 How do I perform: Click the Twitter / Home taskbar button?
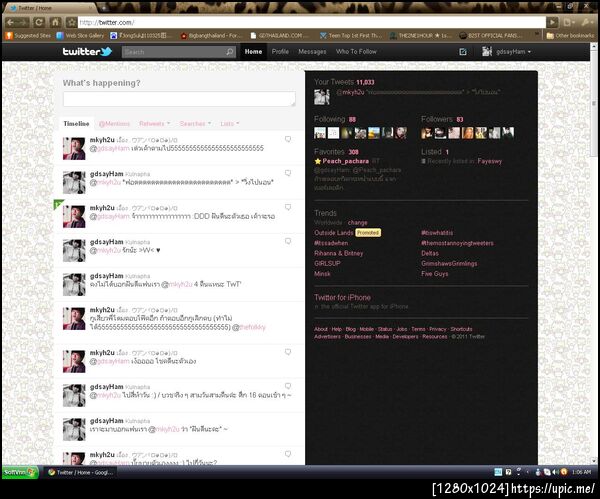coord(81,473)
